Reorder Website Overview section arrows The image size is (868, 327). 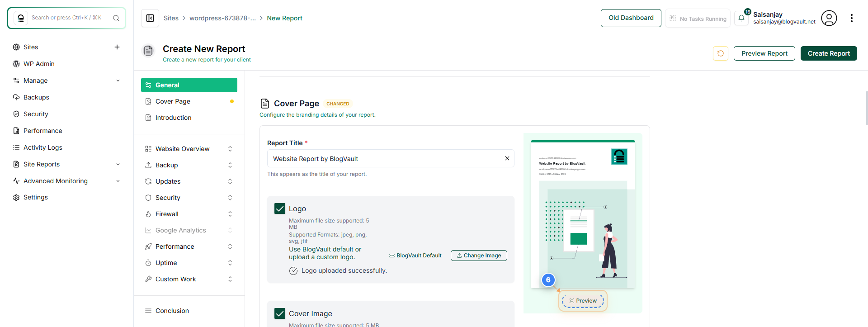230,149
